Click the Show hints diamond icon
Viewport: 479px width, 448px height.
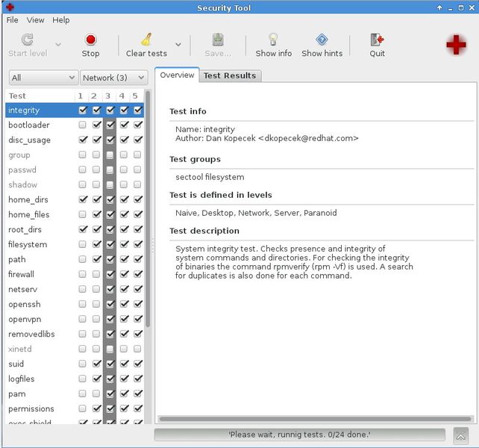(322, 40)
